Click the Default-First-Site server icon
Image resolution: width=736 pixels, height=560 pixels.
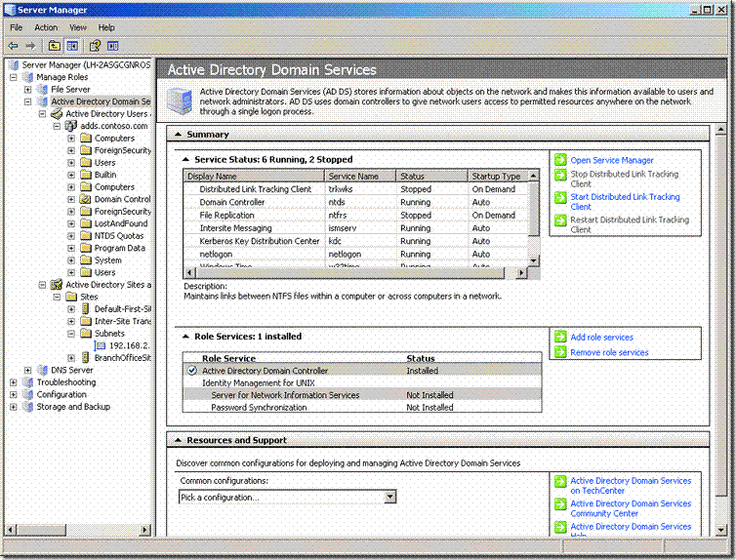pyautogui.click(x=86, y=308)
